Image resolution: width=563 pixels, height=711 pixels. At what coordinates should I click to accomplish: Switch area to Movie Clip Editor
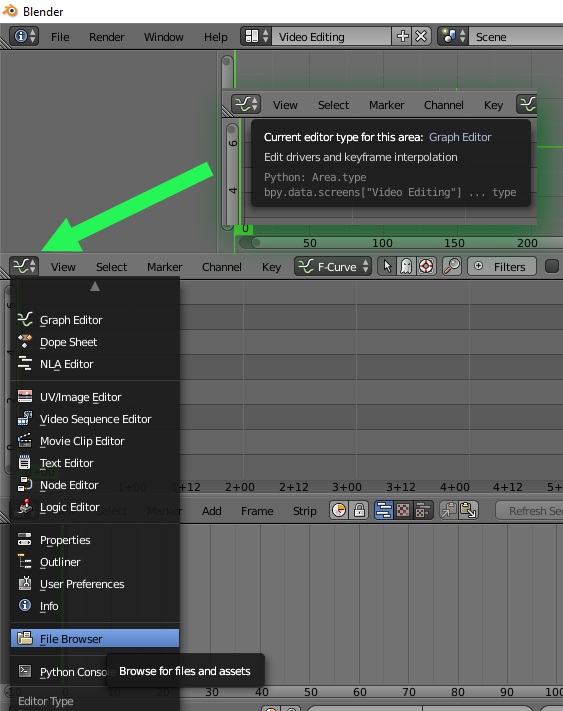tap(95, 441)
